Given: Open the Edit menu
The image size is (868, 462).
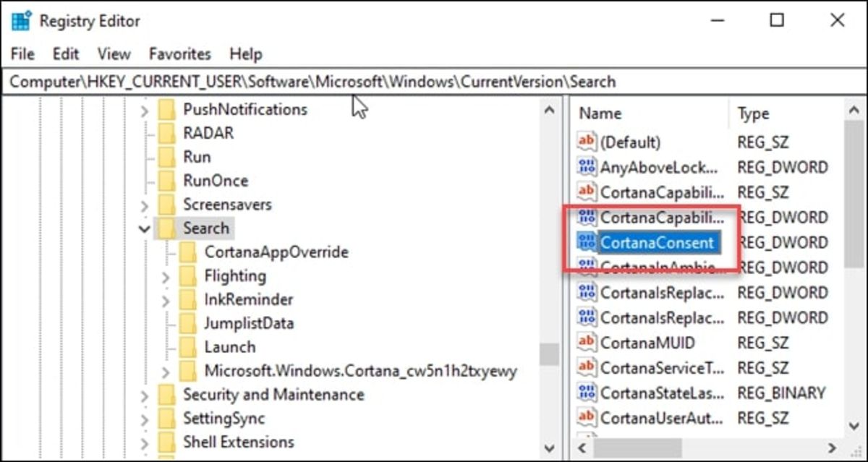Looking at the screenshot, I should click(66, 54).
